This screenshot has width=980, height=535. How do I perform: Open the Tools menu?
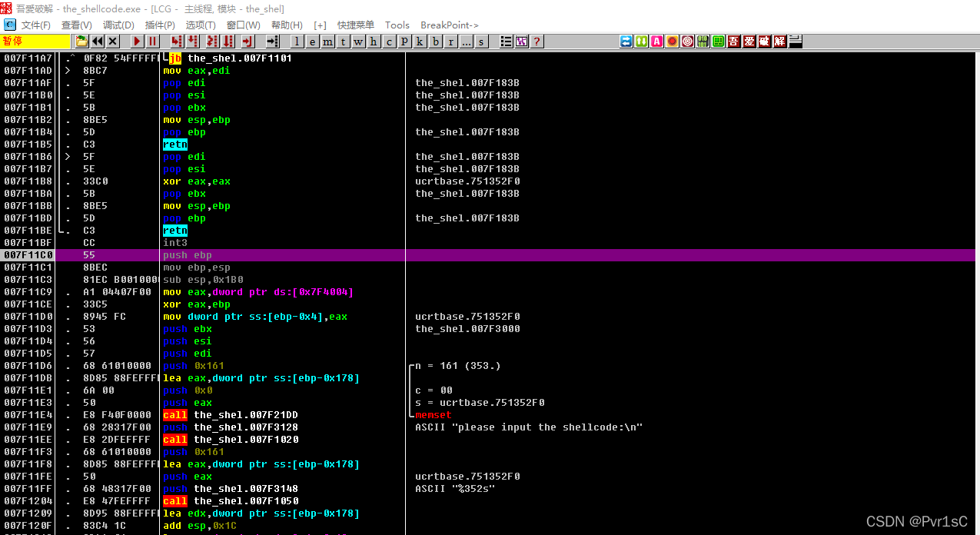coord(397,25)
